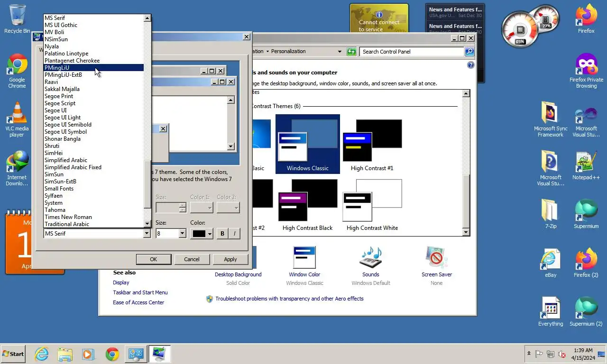Screen dimensions: 607x364
Task: Click font list scrollbar down arrow
Action: click(x=147, y=224)
